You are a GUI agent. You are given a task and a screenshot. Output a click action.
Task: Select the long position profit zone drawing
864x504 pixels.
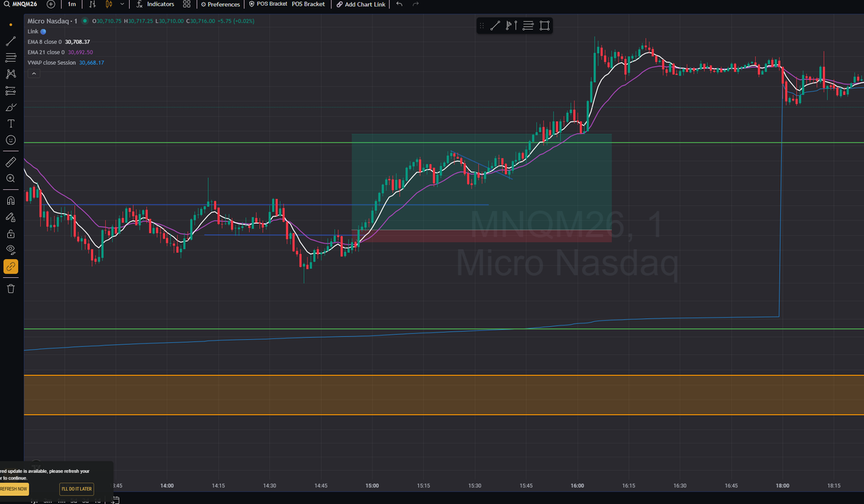[x=481, y=181]
